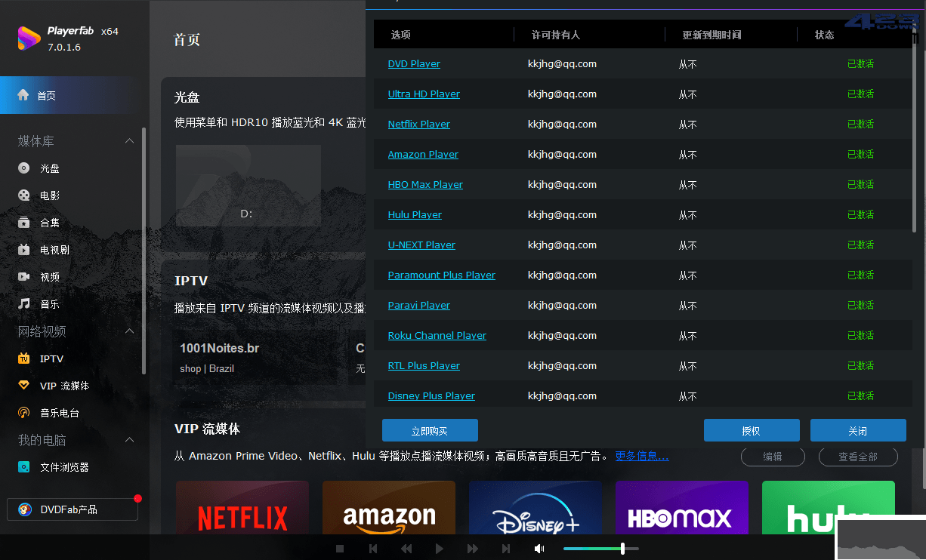Click the next track button
This screenshot has width=926, height=560.
(506, 549)
